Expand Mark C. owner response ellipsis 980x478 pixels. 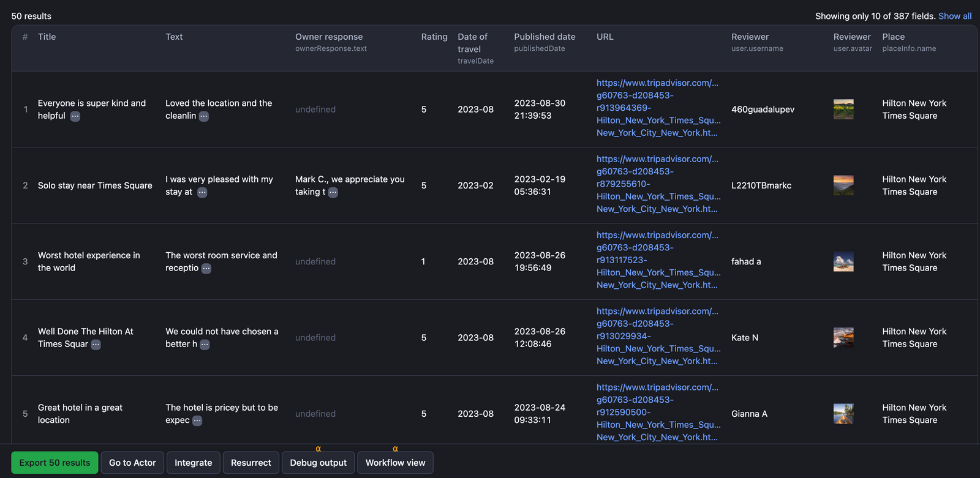[x=333, y=192]
